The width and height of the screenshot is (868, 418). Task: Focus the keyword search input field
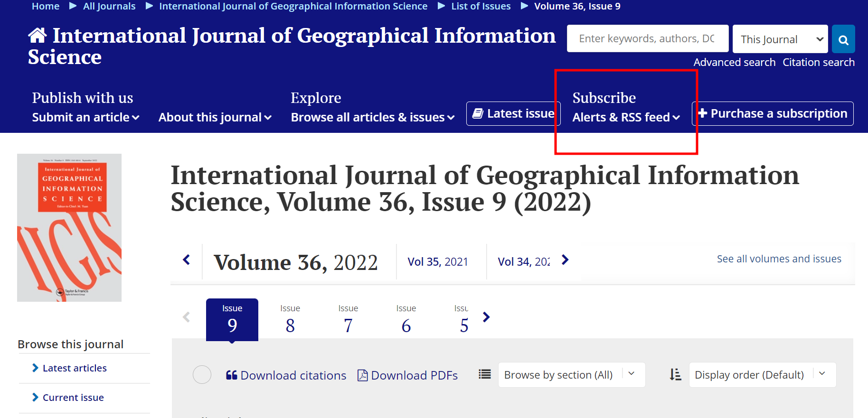(648, 38)
